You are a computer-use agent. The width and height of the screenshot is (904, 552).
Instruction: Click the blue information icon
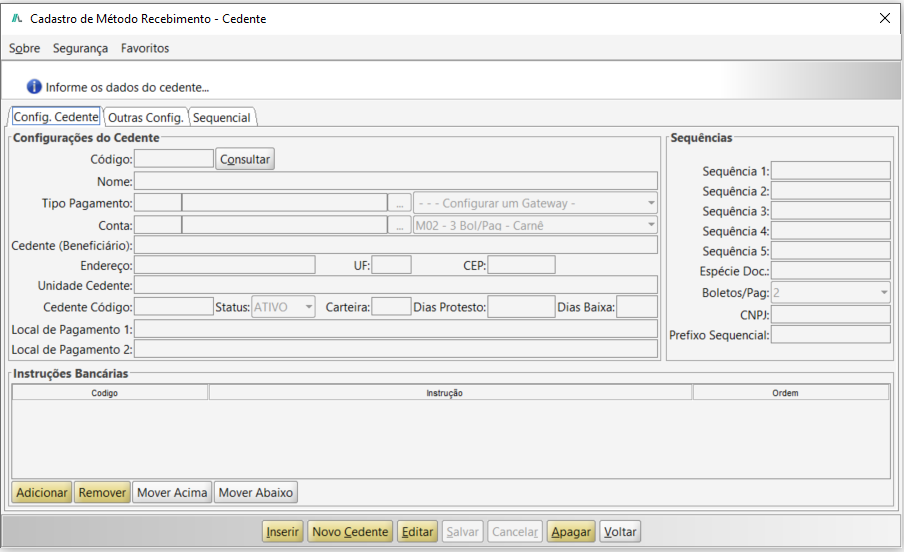(x=34, y=87)
